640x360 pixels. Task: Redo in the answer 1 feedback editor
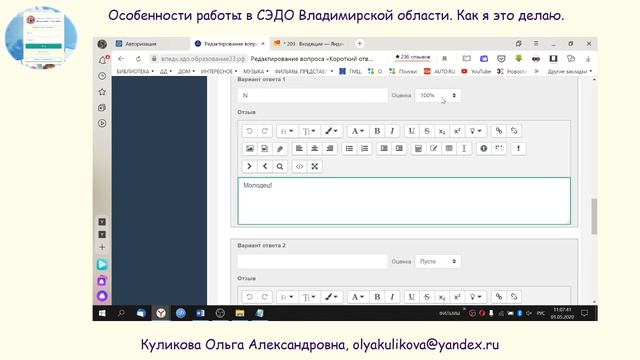pos(264,131)
